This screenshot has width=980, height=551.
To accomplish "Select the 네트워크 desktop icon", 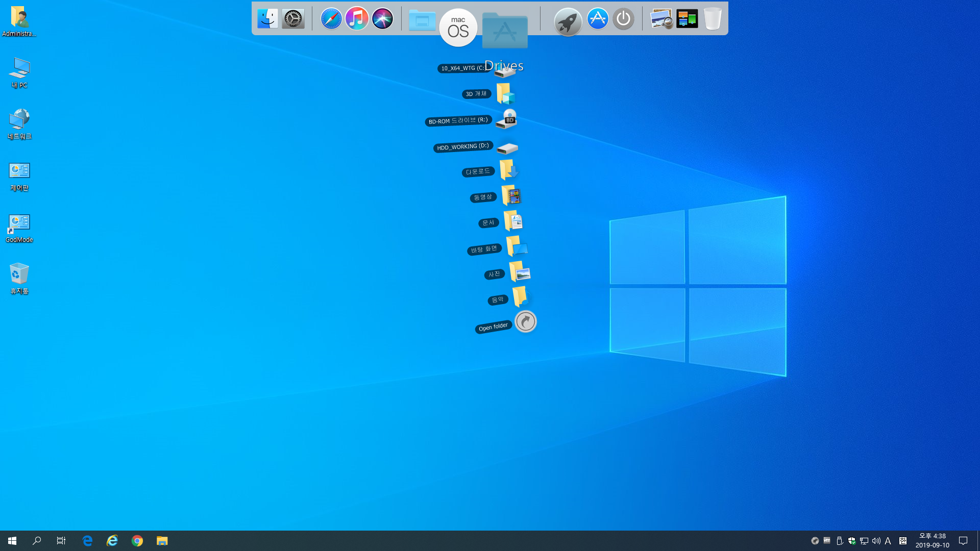I will (x=19, y=124).
